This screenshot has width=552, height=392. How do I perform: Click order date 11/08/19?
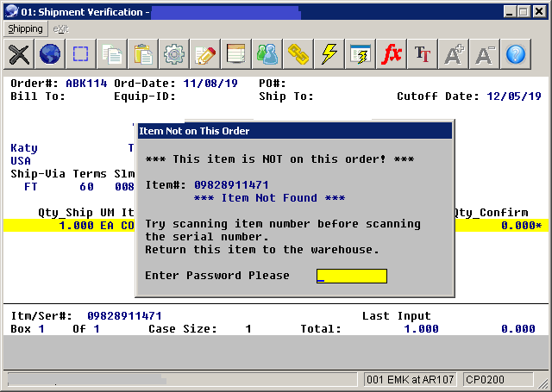[210, 84]
